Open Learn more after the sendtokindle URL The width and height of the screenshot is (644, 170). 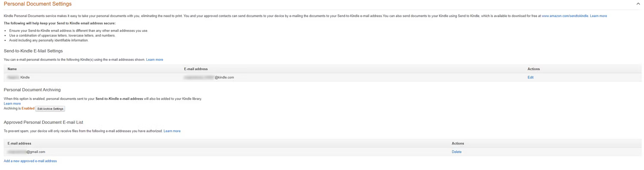click(x=598, y=16)
